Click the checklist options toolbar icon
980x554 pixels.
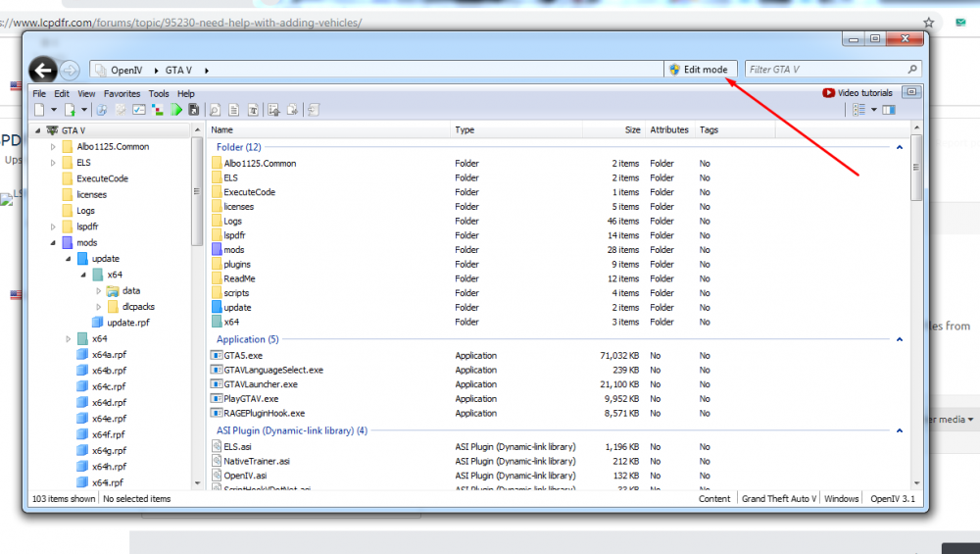pyautogui.click(x=139, y=110)
